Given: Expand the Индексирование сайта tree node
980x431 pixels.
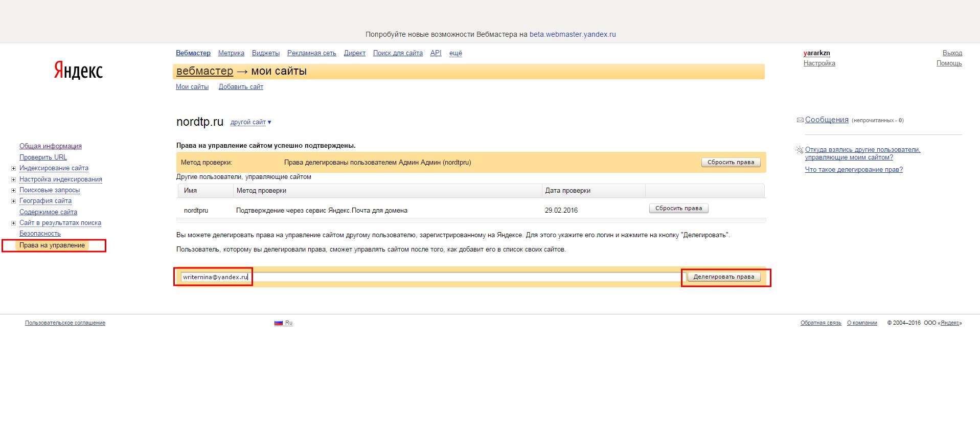Looking at the screenshot, I should tap(14, 168).
